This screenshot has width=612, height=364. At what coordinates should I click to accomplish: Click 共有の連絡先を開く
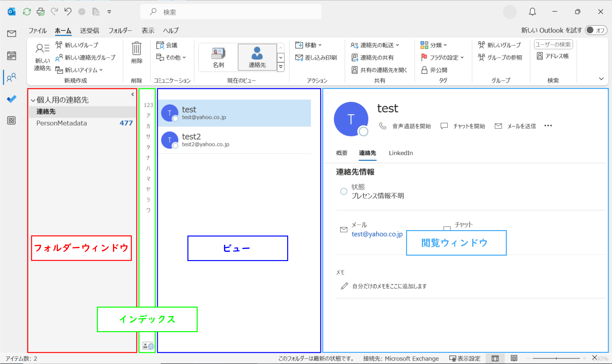tap(379, 70)
